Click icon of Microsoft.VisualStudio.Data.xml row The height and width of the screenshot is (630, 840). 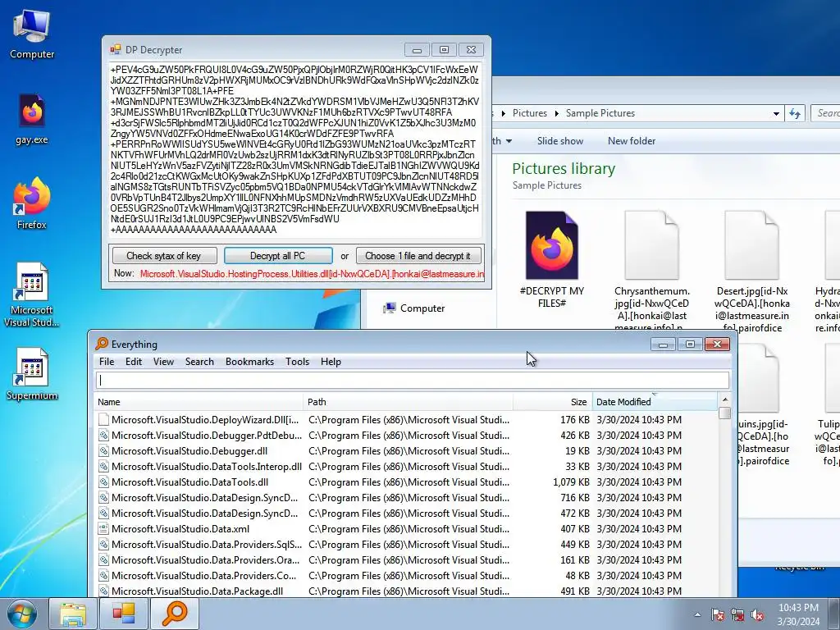[x=104, y=529]
